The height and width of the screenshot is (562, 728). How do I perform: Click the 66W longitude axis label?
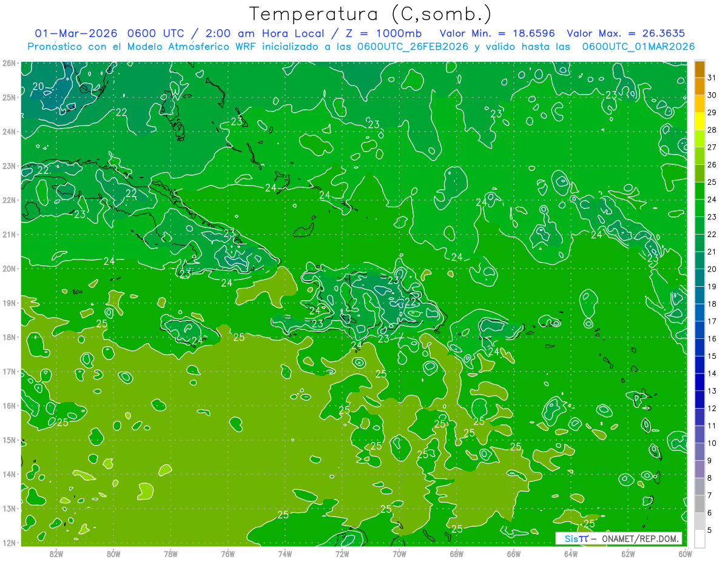coord(514,554)
